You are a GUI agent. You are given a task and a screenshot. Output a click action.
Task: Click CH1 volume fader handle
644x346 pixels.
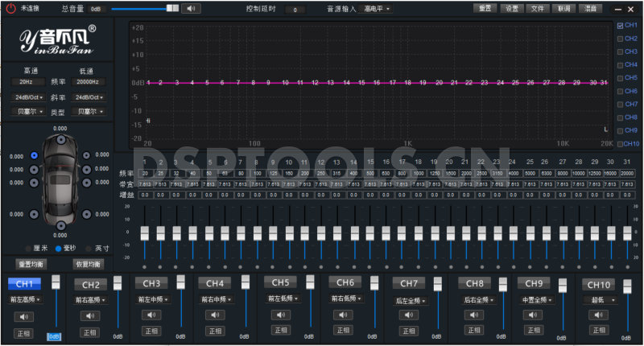pyautogui.click(x=56, y=282)
